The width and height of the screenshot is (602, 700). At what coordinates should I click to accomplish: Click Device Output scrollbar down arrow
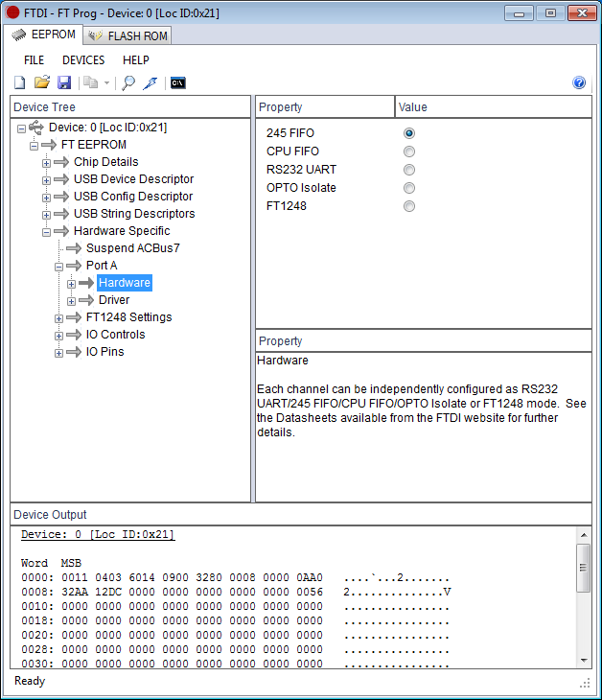pyautogui.click(x=584, y=661)
